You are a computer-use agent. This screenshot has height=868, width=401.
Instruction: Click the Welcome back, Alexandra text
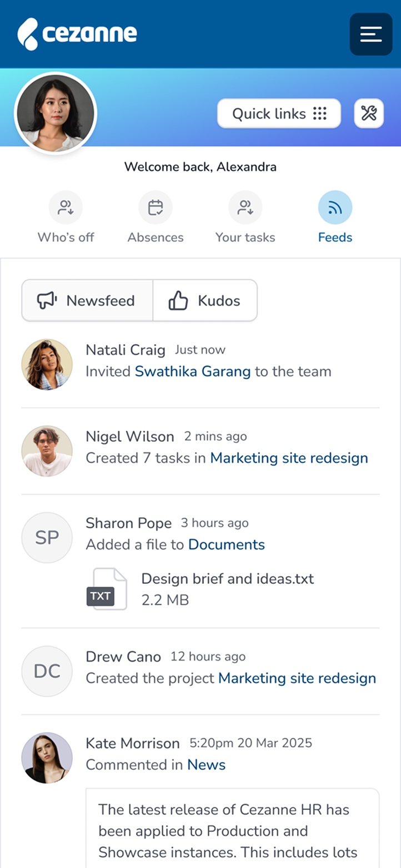(200, 166)
